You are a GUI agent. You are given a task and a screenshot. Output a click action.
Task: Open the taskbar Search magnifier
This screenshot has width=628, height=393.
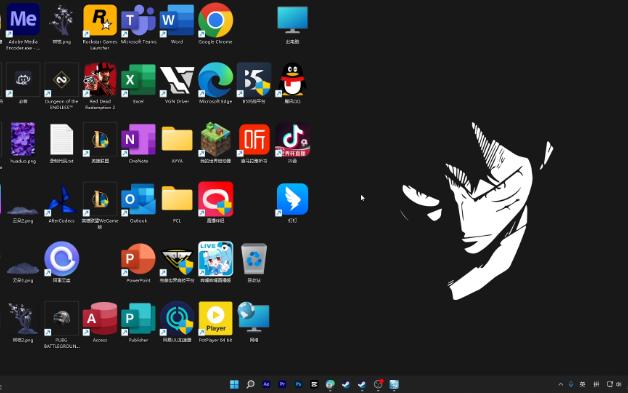click(x=250, y=384)
